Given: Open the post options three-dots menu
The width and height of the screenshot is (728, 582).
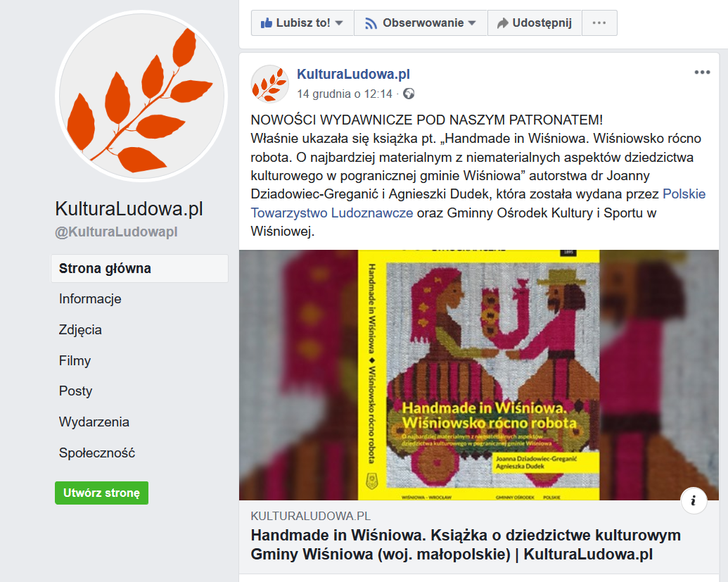Looking at the screenshot, I should 702,72.
